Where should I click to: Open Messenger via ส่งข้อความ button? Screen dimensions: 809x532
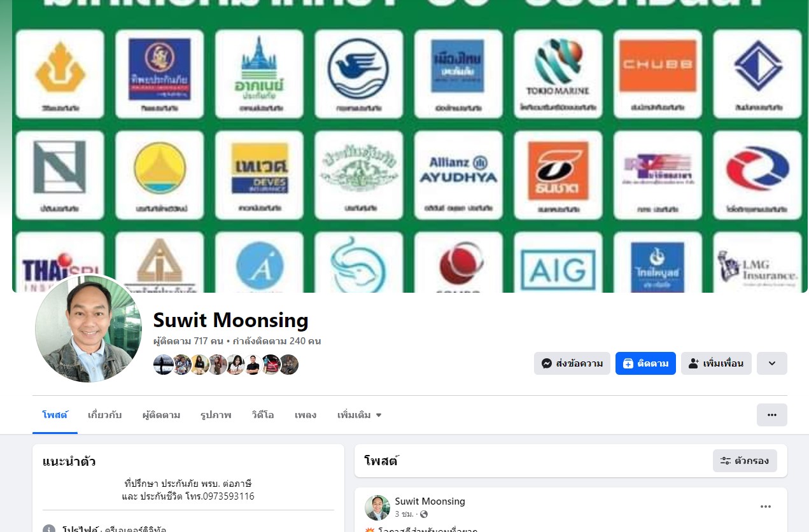pyautogui.click(x=572, y=363)
